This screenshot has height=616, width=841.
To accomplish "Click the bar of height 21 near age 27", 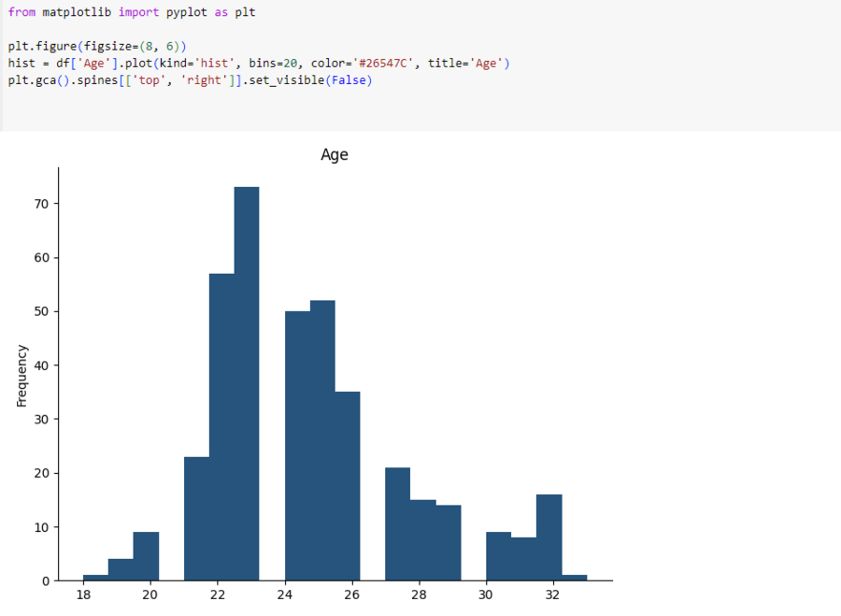I will [397, 523].
